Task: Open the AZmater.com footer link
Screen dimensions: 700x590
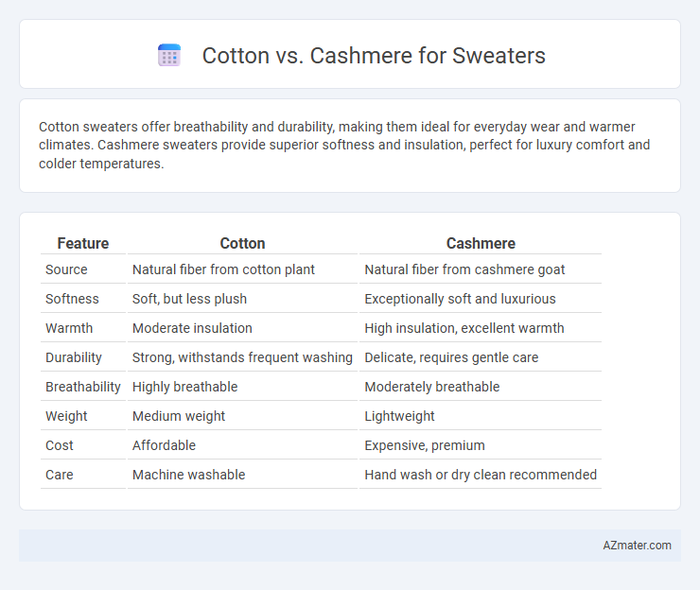Action: (x=637, y=546)
